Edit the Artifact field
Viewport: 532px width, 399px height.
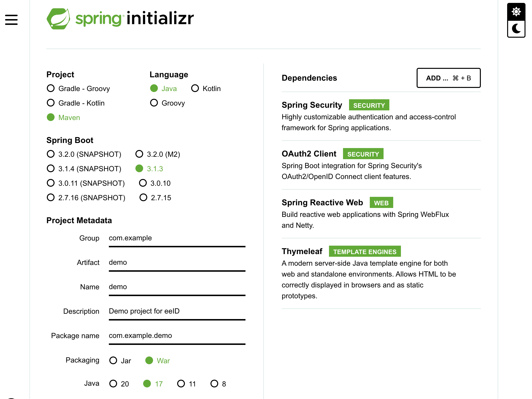tap(177, 263)
